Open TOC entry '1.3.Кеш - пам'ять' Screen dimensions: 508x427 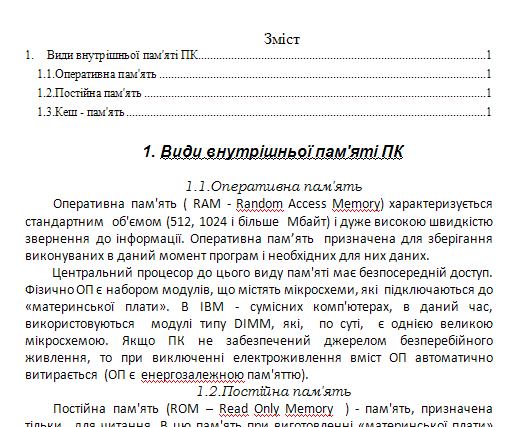pos(264,112)
